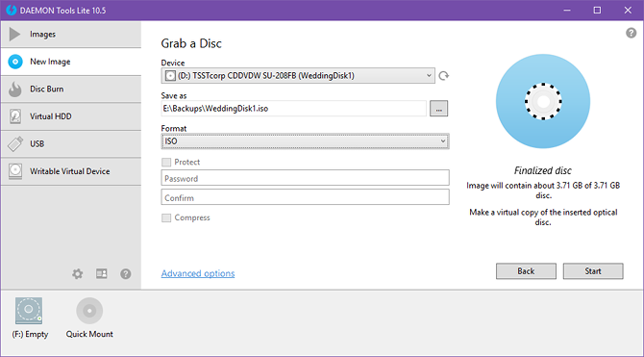
Task: Close the DAEMON Tools window
Action: pos(628,11)
